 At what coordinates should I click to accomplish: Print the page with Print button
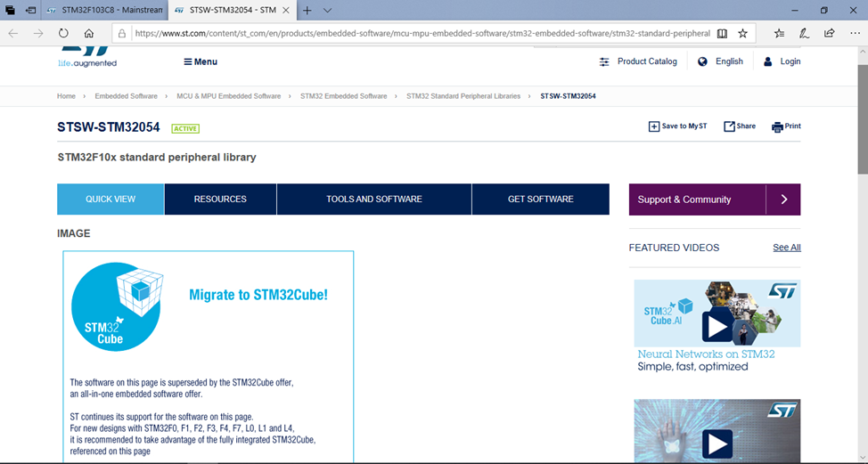(786, 126)
